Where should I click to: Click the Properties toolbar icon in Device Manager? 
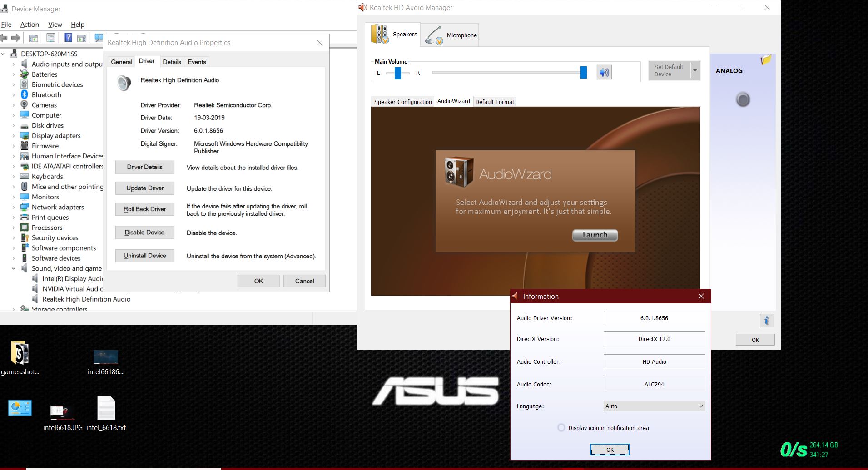click(51, 38)
